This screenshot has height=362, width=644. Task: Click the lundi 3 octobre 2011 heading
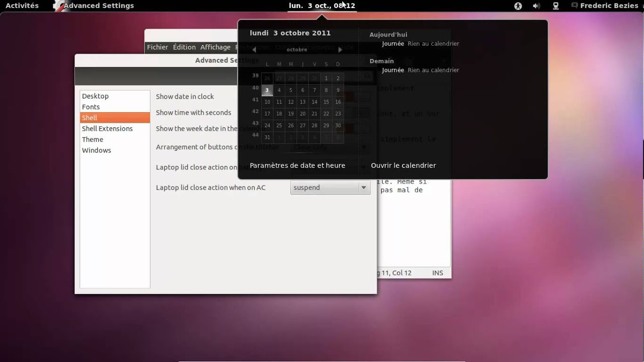tap(290, 33)
